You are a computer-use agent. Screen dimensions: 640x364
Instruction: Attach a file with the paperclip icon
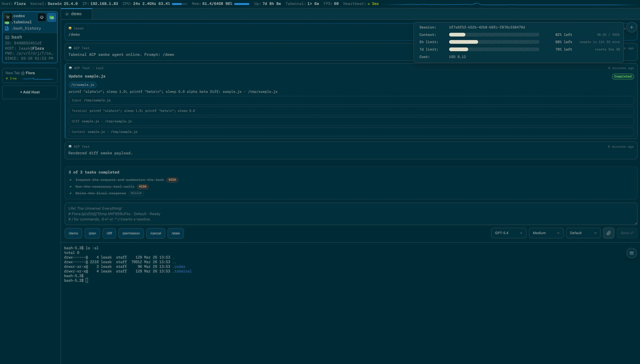pyautogui.click(x=608, y=233)
